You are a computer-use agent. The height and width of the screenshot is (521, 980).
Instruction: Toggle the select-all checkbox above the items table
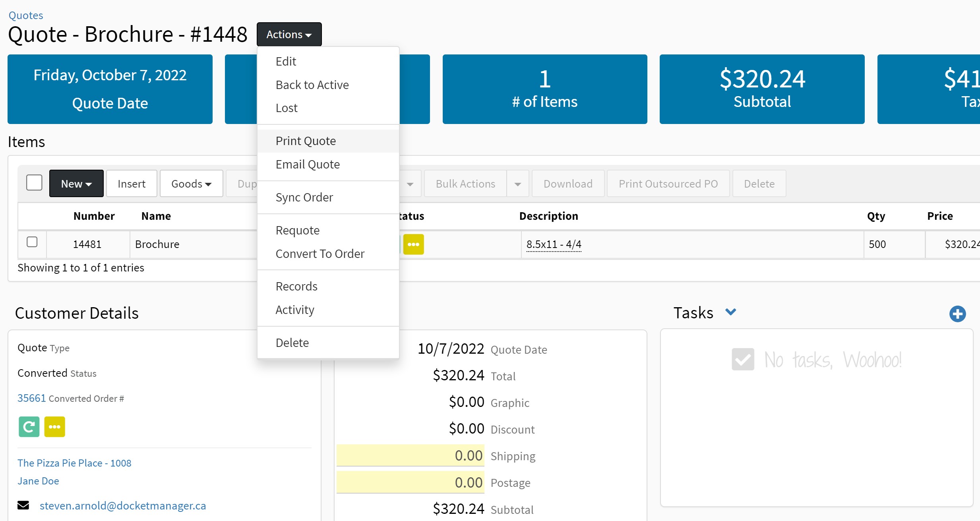tap(34, 182)
